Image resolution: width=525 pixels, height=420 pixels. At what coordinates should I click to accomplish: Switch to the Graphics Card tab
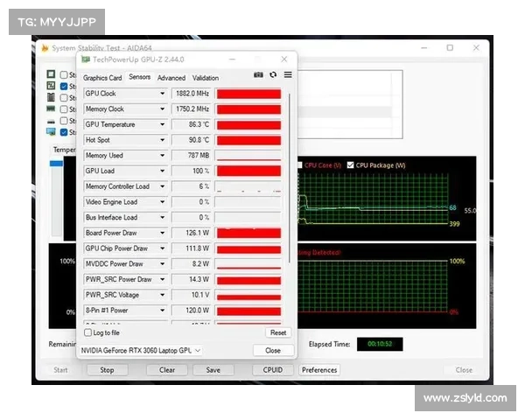(x=102, y=78)
